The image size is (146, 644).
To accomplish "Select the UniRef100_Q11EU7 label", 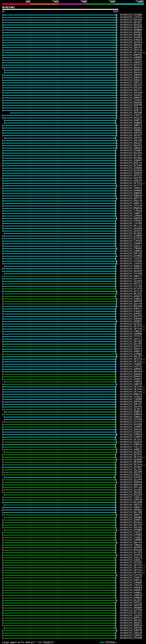I will point(131,600).
